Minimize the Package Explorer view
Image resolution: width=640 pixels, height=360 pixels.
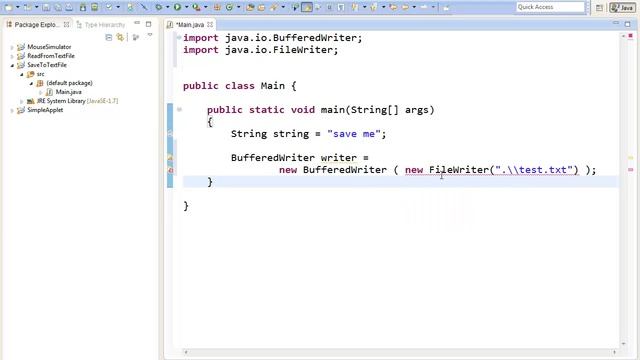click(137, 23)
